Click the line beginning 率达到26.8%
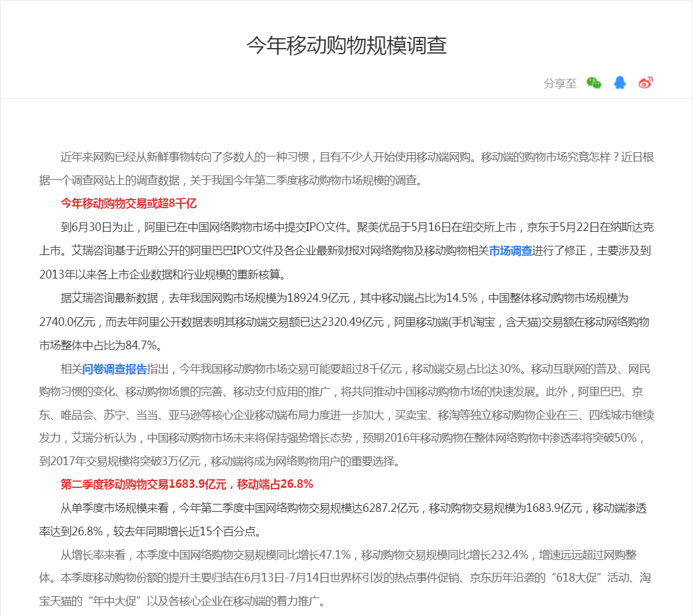 [x=152, y=531]
